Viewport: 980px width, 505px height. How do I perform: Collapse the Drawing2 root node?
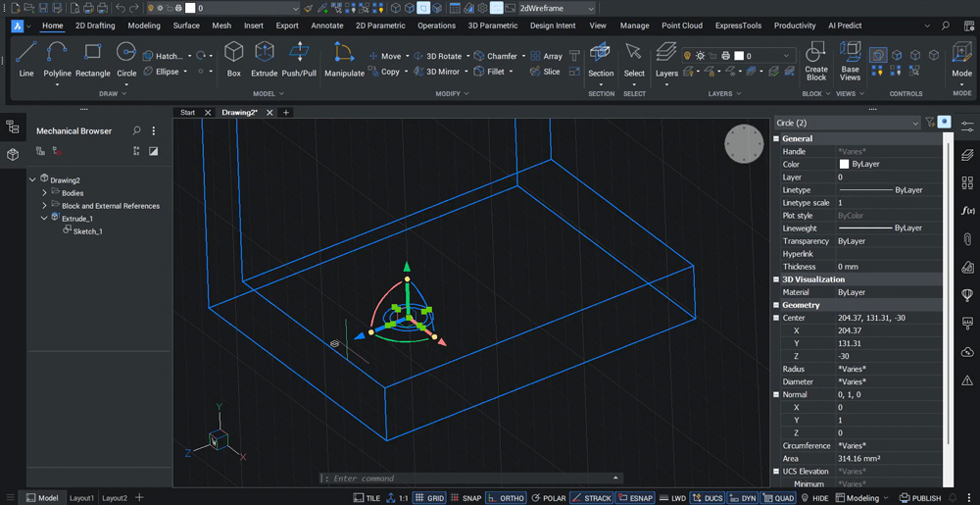point(32,180)
